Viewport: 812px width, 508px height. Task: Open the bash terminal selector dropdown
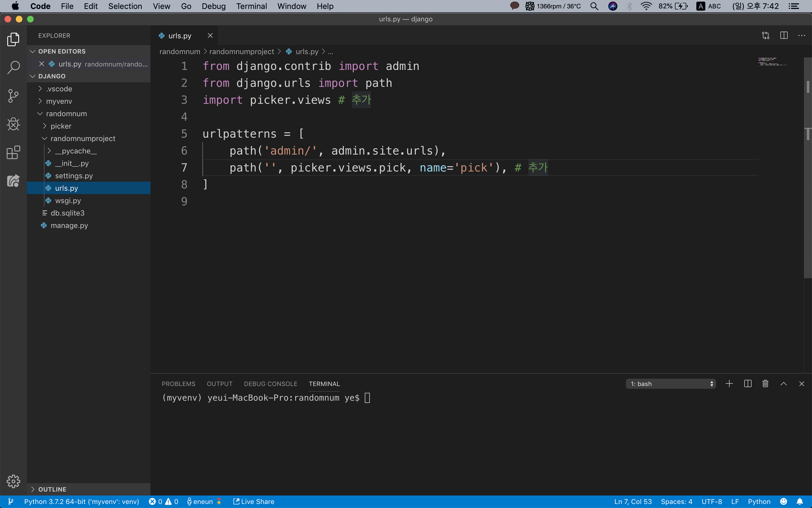(671, 384)
